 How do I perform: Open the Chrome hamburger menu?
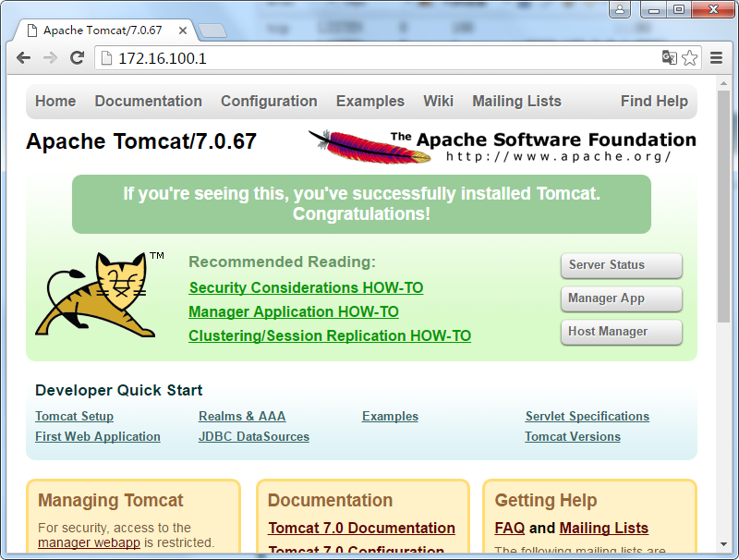717,57
